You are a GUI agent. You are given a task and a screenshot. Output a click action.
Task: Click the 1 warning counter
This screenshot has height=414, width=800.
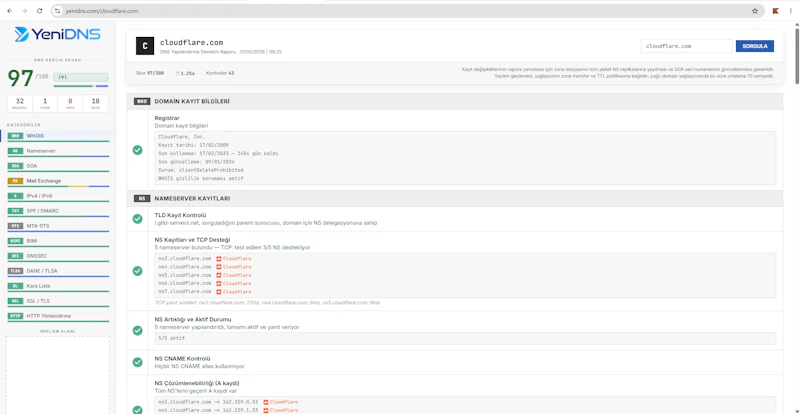[45, 103]
